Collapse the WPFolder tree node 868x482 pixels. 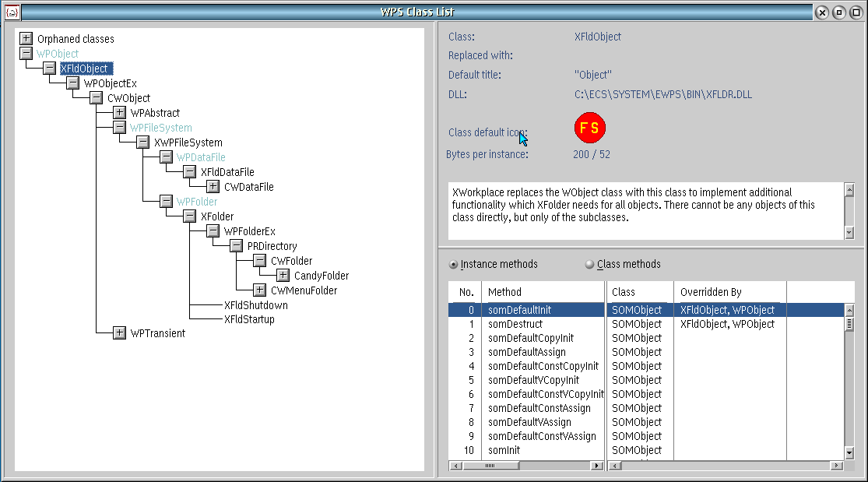(x=166, y=201)
